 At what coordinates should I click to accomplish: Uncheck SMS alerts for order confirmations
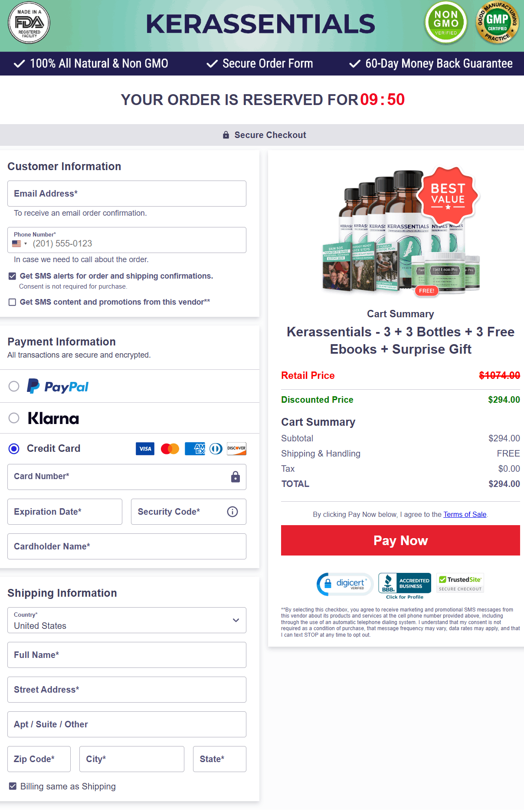point(13,276)
